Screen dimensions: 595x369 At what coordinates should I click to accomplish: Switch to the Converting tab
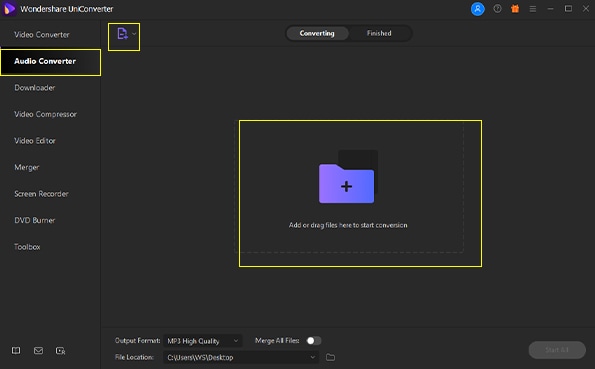pyautogui.click(x=317, y=33)
